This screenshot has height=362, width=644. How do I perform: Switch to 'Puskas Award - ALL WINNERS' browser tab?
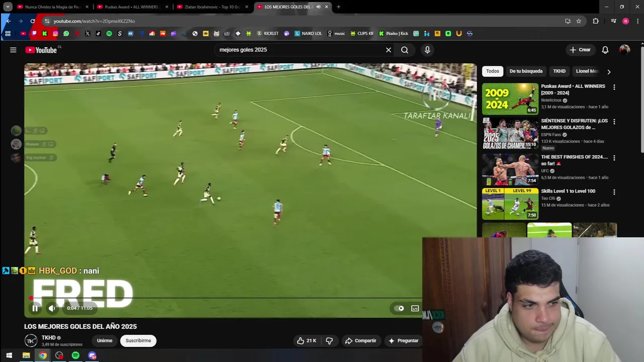click(132, 7)
